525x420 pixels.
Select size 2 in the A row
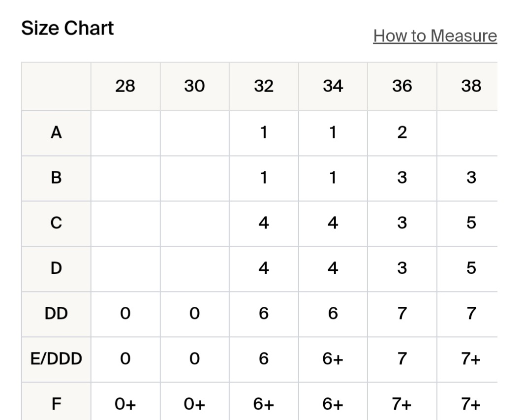coord(402,133)
